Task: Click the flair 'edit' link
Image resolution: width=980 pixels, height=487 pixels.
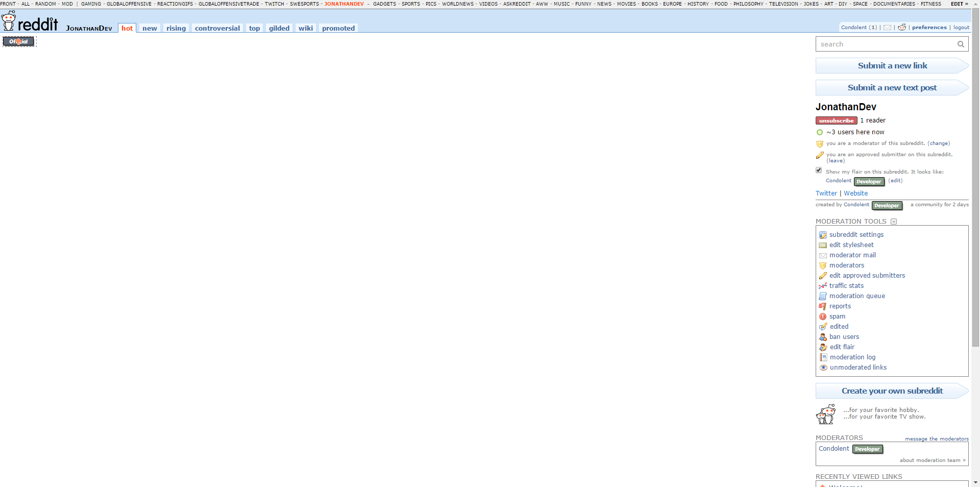Action: (x=895, y=181)
